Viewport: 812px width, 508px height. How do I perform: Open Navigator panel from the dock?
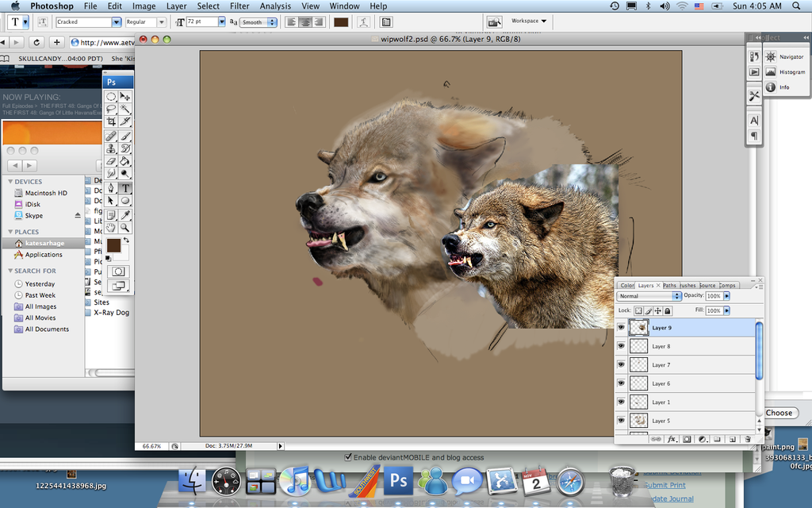coord(786,57)
